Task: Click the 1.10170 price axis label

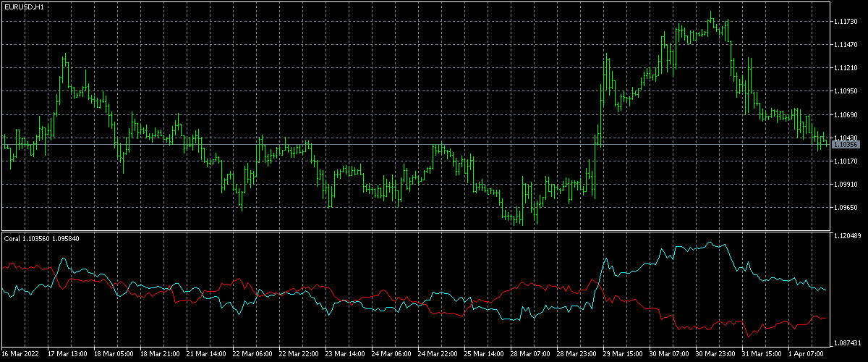Action: [x=846, y=161]
